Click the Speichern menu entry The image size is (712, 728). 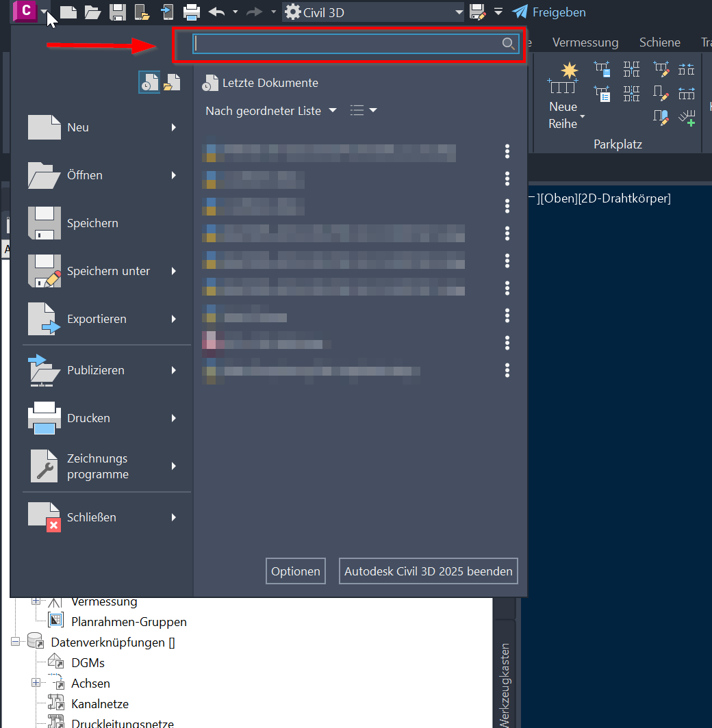coord(103,223)
